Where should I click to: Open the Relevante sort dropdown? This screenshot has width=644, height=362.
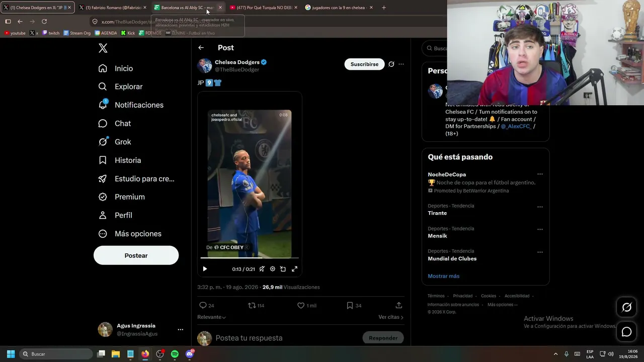click(211, 317)
